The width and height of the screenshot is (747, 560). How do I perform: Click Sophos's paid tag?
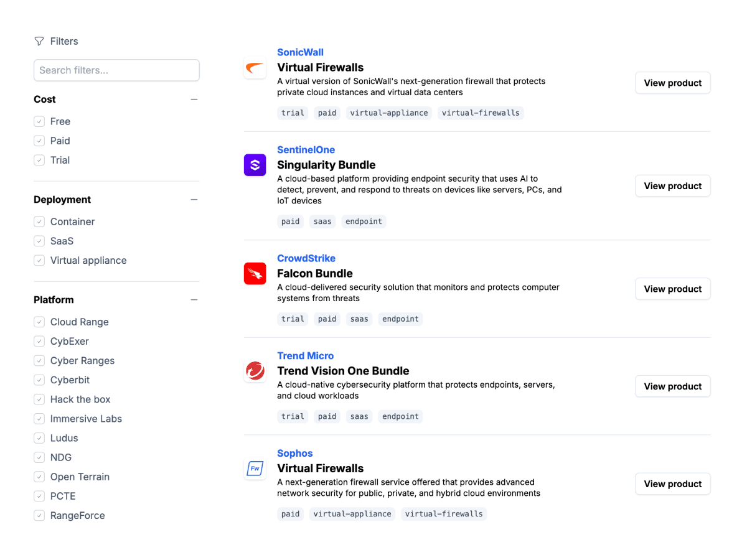(290, 514)
